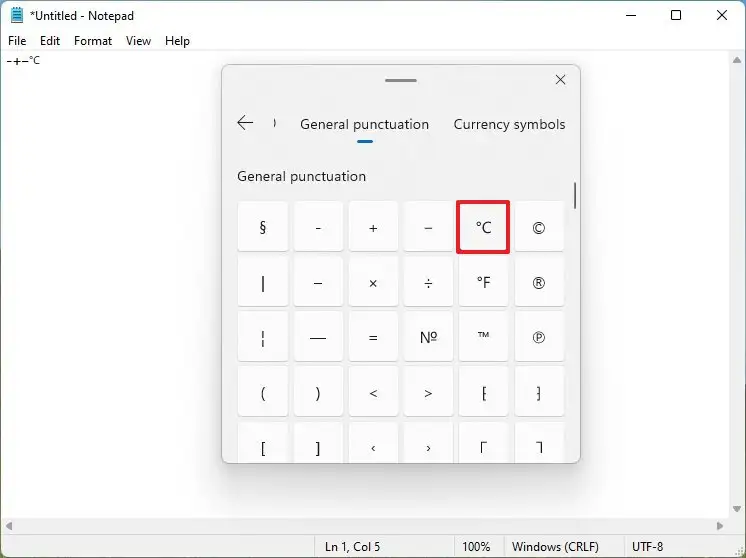Close the symbol picker panel
746x558 pixels.
point(560,79)
